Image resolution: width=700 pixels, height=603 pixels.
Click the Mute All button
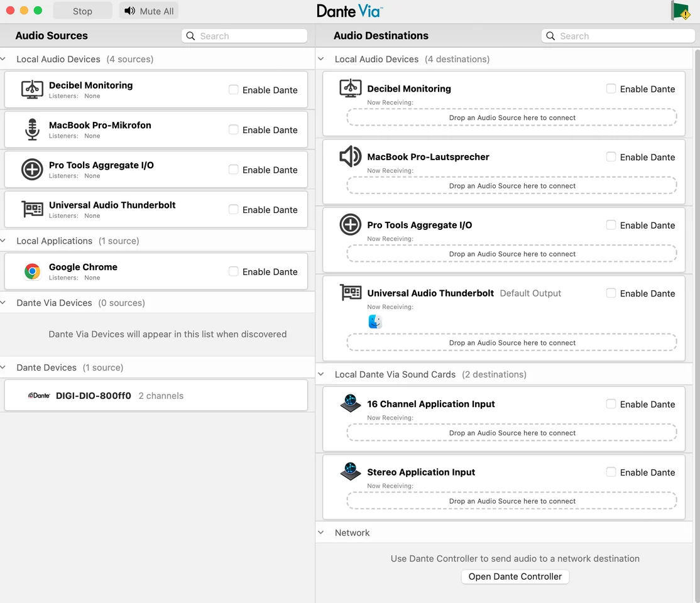coord(149,11)
